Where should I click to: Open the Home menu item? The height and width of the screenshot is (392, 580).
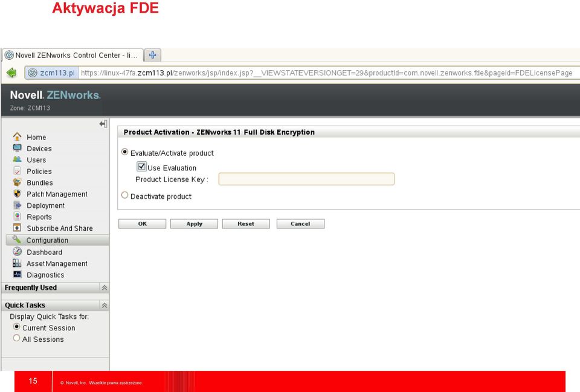[36, 137]
